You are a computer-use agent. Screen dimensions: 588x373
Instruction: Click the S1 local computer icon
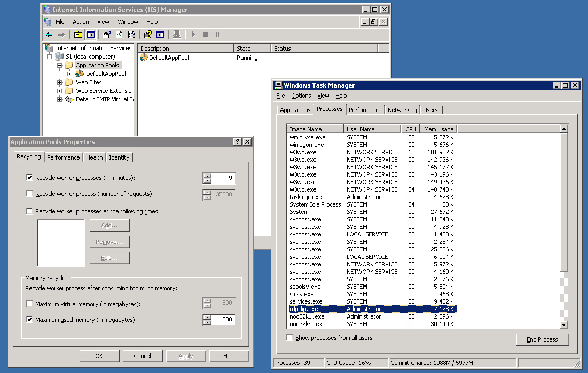(59, 57)
